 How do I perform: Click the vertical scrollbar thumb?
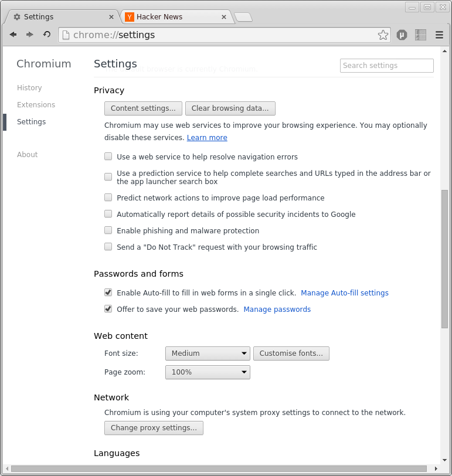(445, 259)
